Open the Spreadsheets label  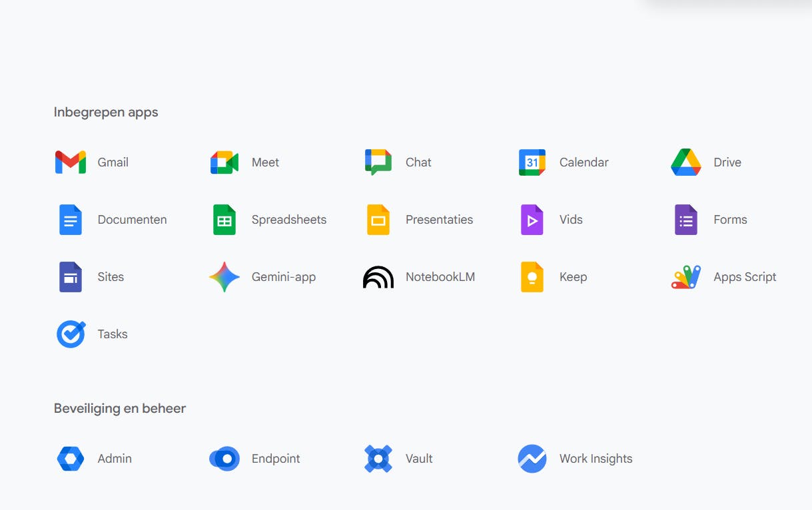pyautogui.click(x=289, y=220)
